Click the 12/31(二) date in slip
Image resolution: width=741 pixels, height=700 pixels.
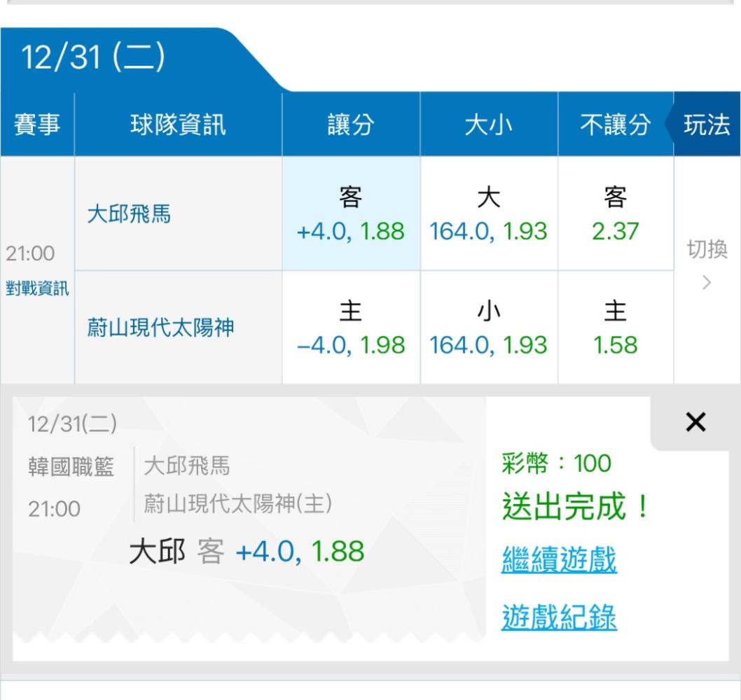point(72,423)
